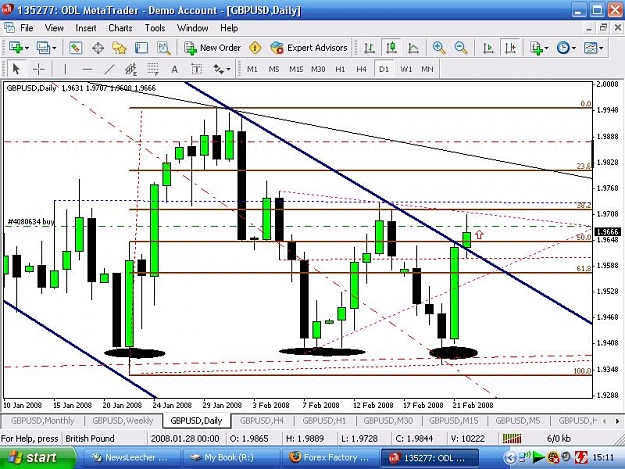Switch to Bar Chart display
Screen dimensions: 625x469
(369, 48)
